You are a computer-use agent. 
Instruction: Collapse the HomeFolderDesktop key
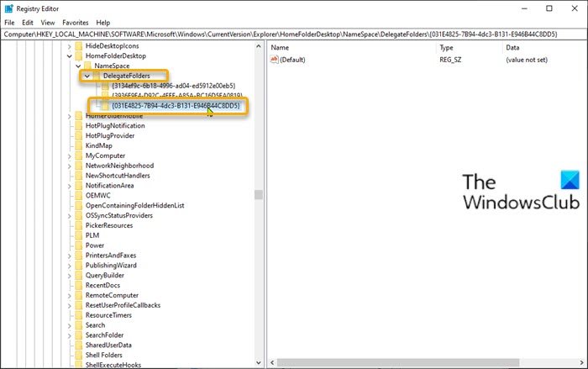pos(70,56)
